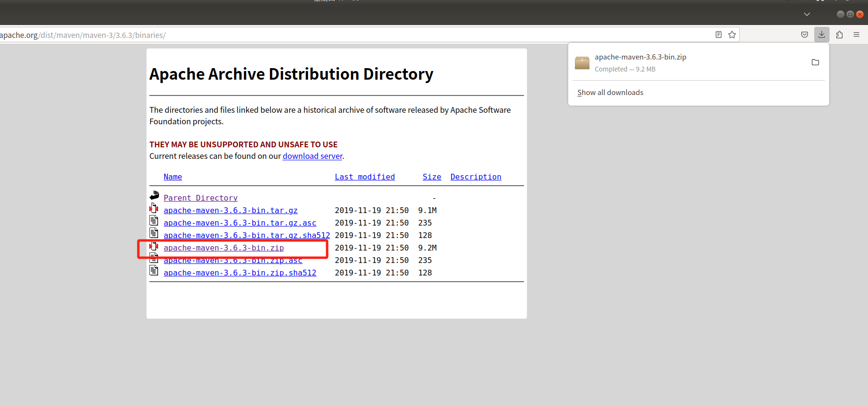868x406 pixels.
Task: Open the Parent Directory link
Action: 200,198
